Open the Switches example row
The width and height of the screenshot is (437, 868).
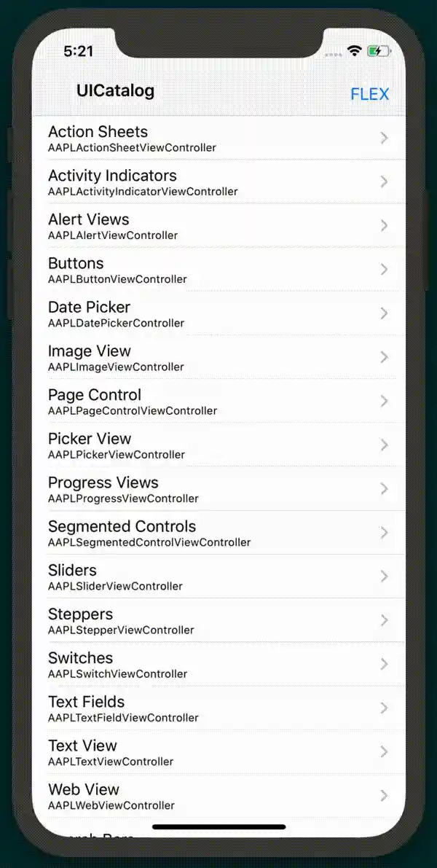point(219,664)
